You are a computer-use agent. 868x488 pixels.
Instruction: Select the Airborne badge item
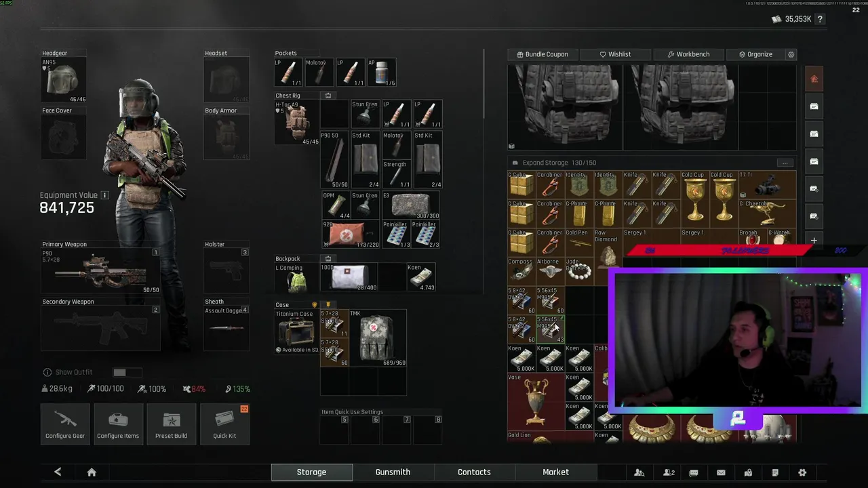[550, 271]
